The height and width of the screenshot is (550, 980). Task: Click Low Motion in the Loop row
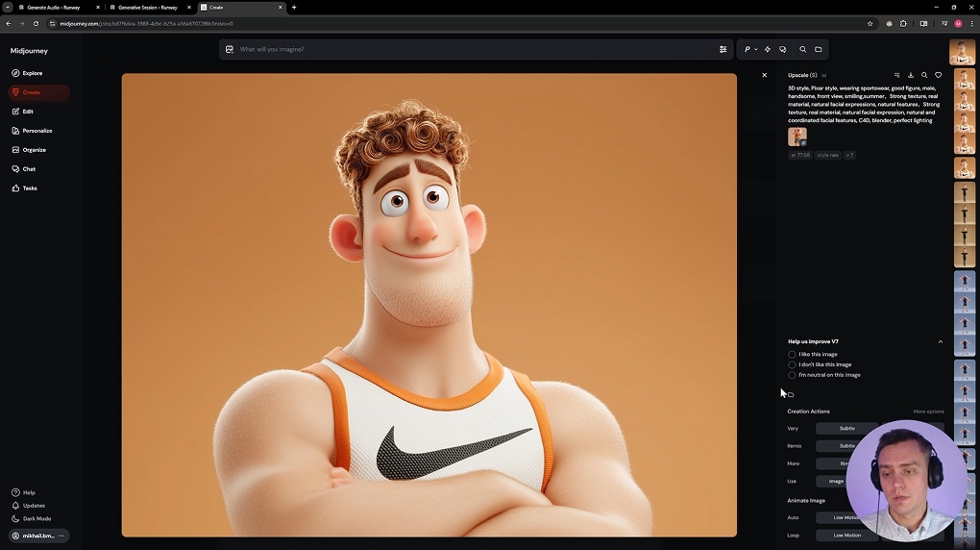846,536
